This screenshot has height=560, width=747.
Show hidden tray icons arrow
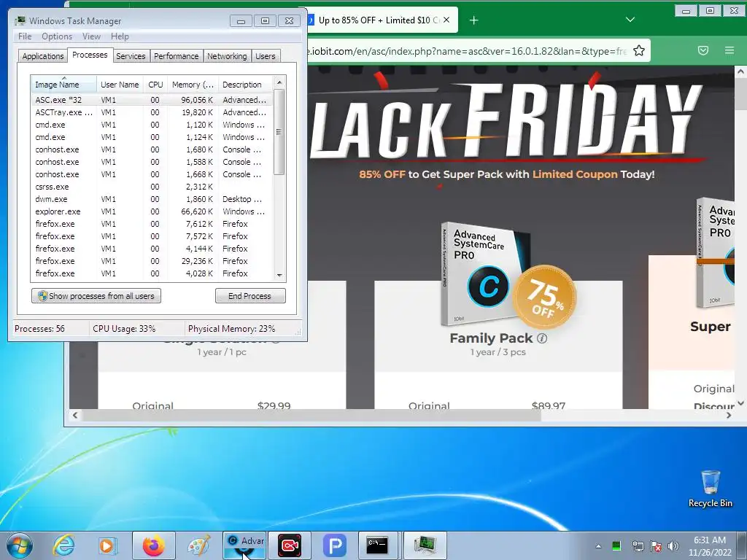coord(598,546)
